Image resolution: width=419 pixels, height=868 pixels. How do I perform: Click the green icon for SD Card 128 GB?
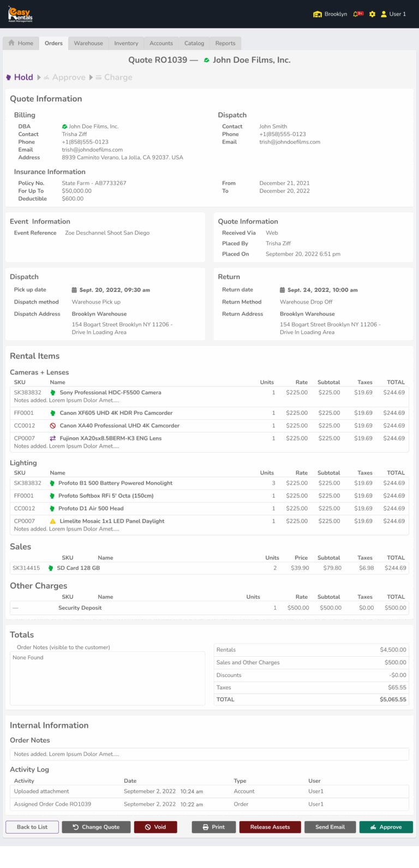(51, 568)
